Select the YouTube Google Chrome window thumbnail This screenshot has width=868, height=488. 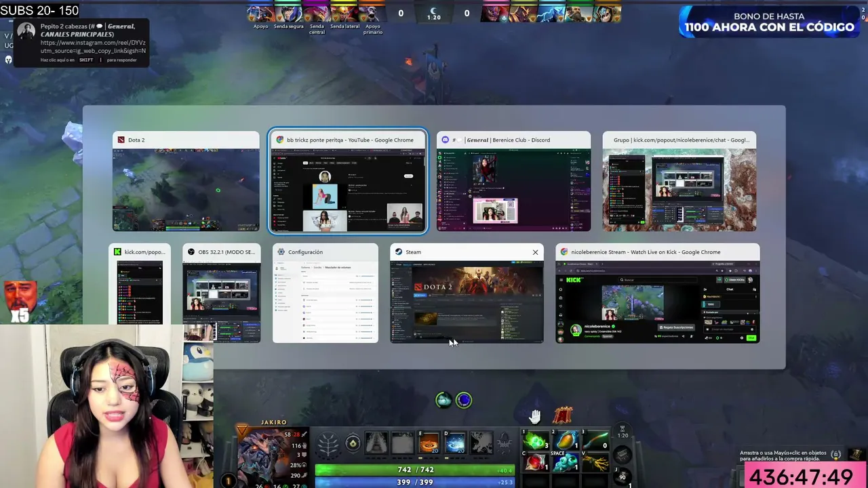(x=348, y=182)
